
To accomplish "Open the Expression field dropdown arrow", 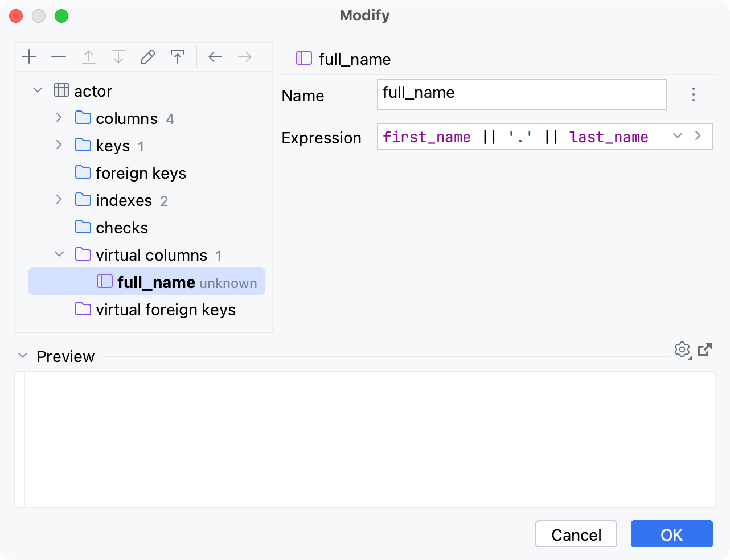I will (x=677, y=136).
